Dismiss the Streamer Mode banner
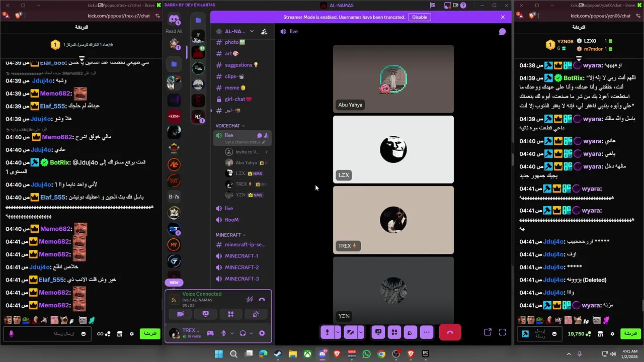This screenshot has height=362, width=644. (503, 17)
